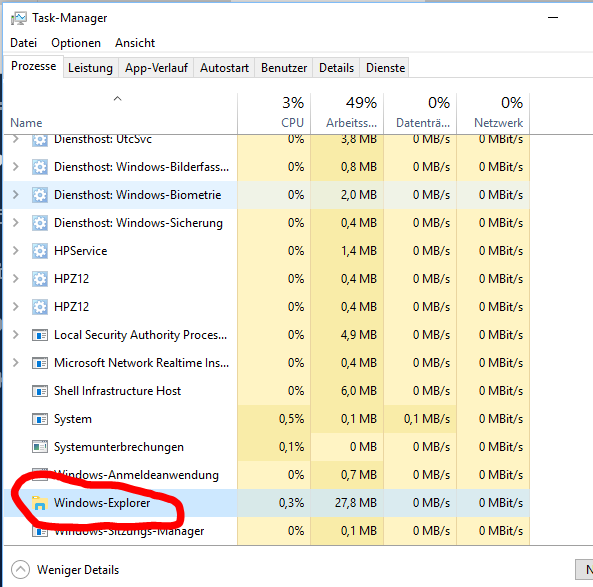
Task: Click the gear icon of Diensthost: Windows-Sicherung
Action: (40, 223)
